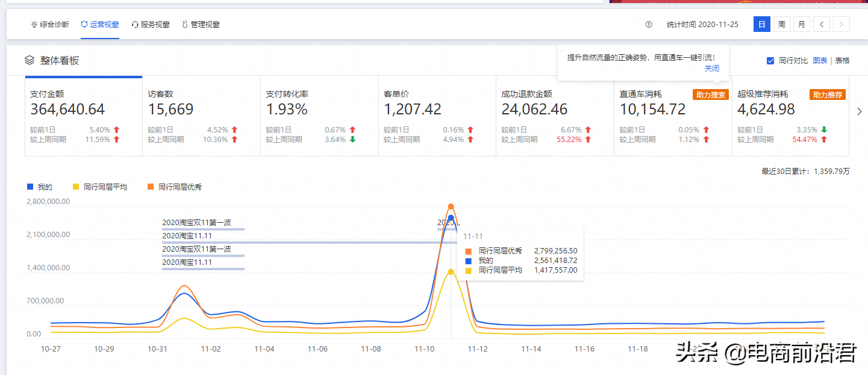868x375 pixels.
Task: Click the 助力推荐 button
Action: [828, 95]
